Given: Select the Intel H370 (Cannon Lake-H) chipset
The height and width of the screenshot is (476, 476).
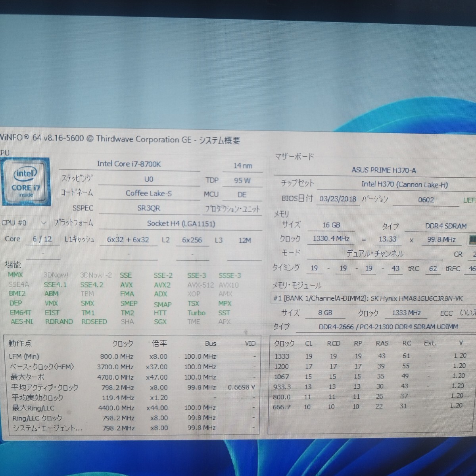Looking at the screenshot, I should click(x=404, y=184).
